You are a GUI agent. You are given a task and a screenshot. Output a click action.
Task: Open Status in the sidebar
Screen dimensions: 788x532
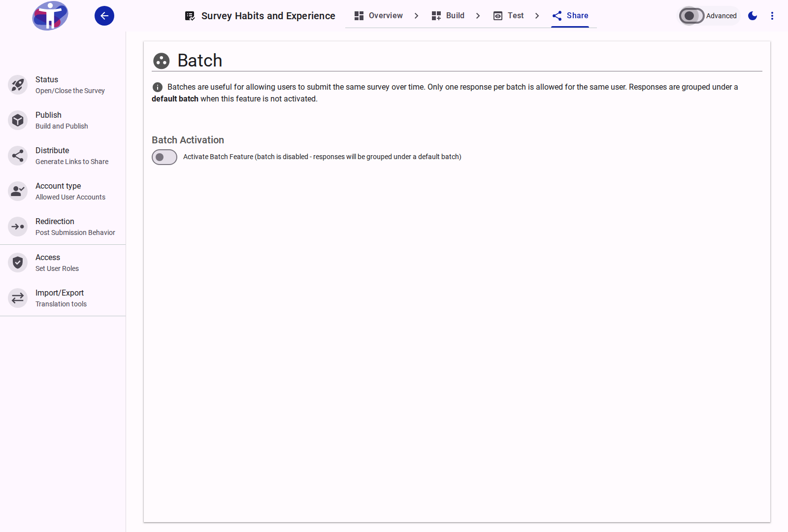(x=63, y=85)
